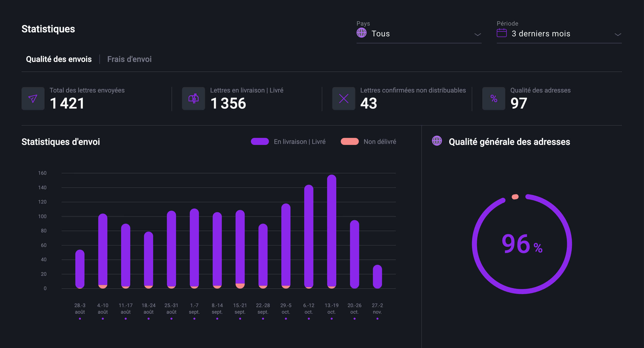The height and width of the screenshot is (348, 644).
Task: Click the purple En livraison legend swatch
Action: [260, 142]
